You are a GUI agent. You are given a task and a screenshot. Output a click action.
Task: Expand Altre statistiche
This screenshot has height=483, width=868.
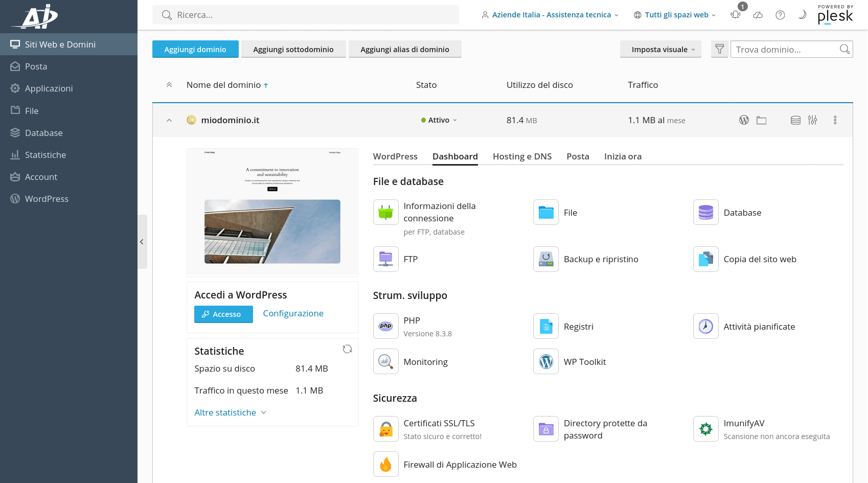point(231,412)
